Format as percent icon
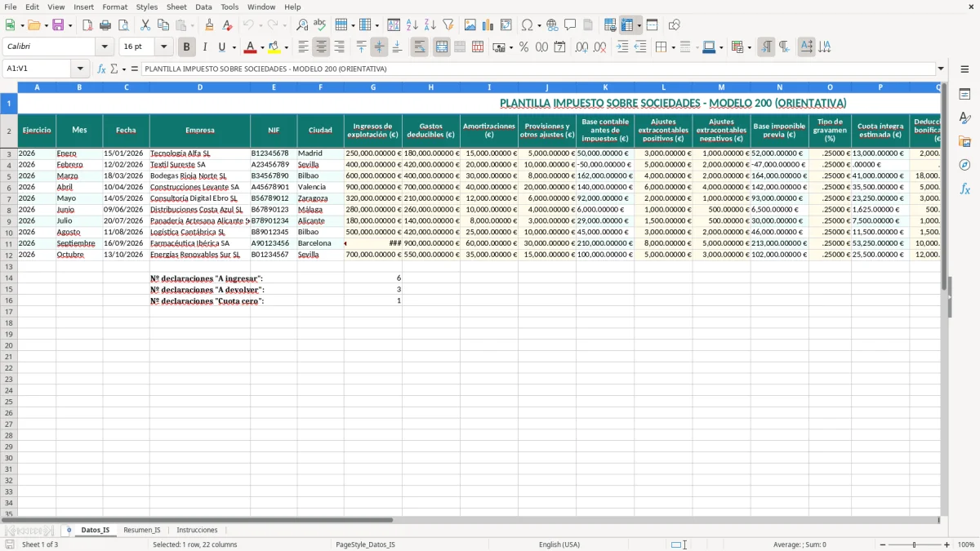Screen dimensions: 980x551 coord(523,47)
